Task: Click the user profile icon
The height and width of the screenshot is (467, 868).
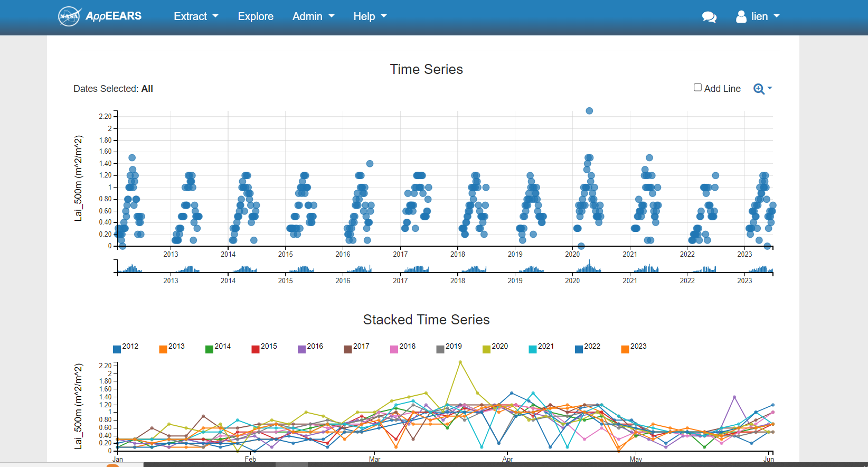Action: tap(741, 16)
